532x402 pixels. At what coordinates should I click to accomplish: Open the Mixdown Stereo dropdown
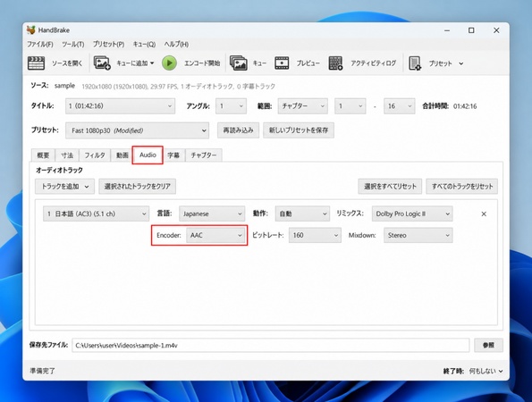click(x=418, y=235)
